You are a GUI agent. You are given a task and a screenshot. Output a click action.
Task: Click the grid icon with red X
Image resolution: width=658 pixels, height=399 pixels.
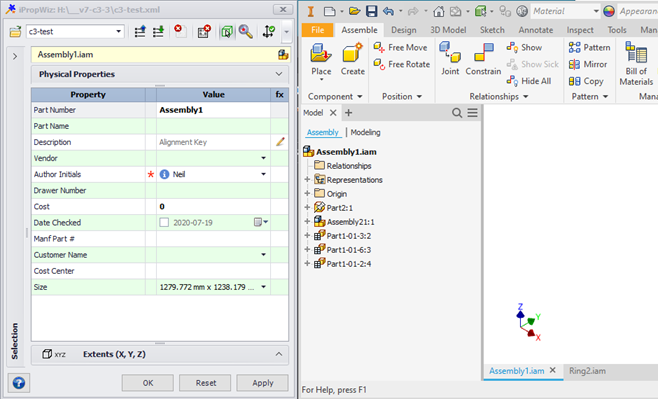pyautogui.click(x=204, y=31)
